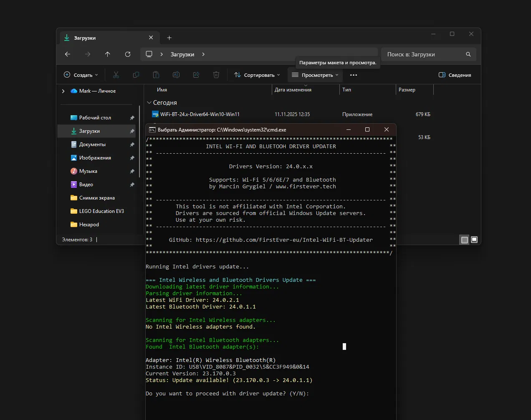Expand the Сортировать dropdown
531x420 pixels.
tap(257, 75)
